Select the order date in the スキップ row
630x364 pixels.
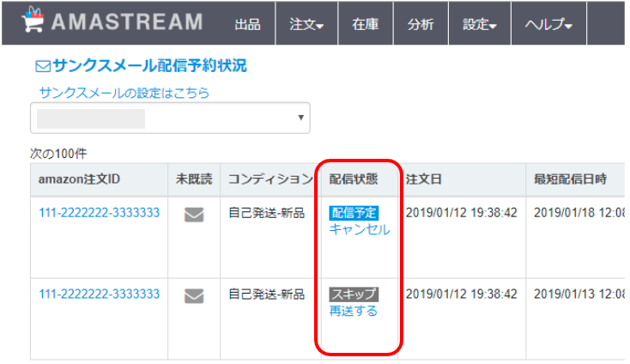[461, 294]
